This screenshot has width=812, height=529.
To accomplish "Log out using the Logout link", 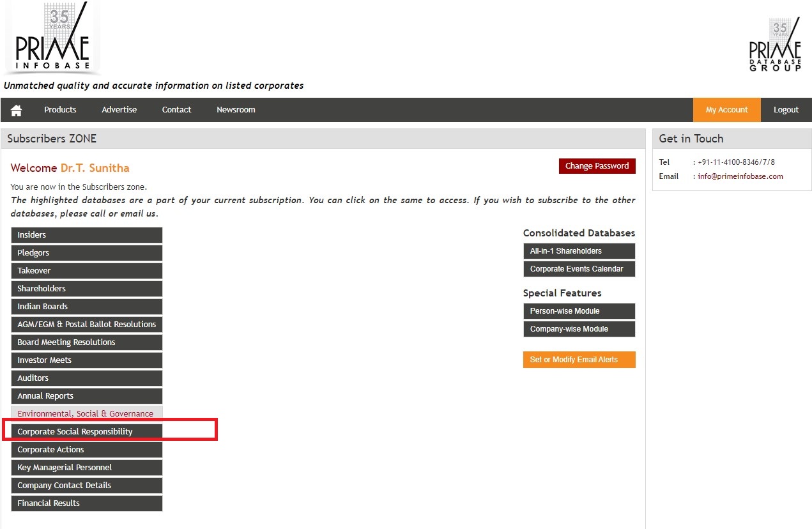I will tap(786, 110).
